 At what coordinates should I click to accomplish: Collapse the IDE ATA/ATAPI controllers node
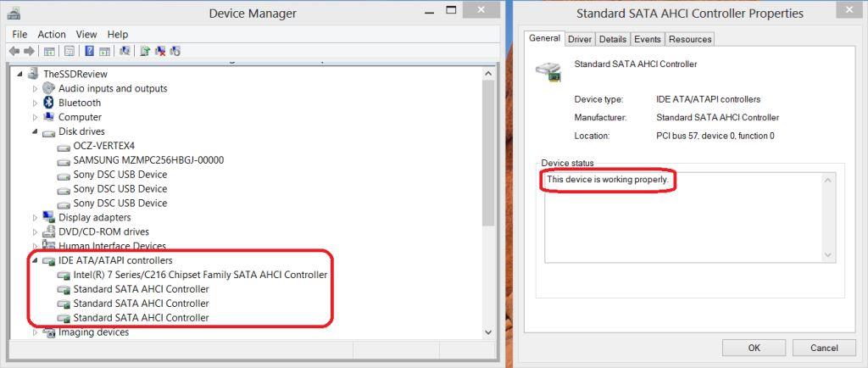point(36,260)
